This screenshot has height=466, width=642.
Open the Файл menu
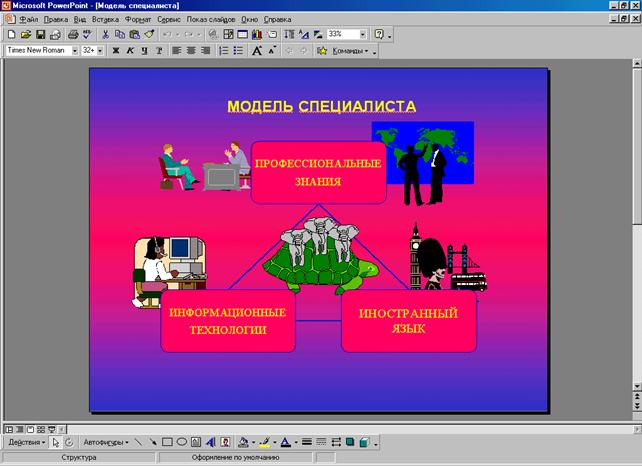pos(29,19)
